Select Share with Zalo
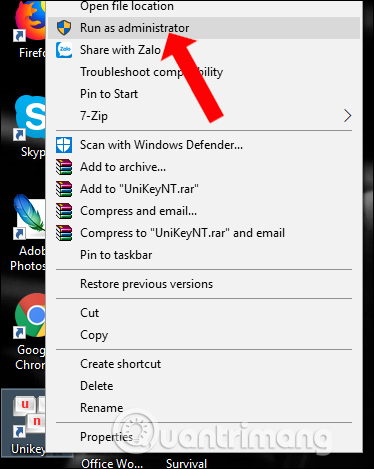Viewport: 374px width, 469px height. point(204,50)
